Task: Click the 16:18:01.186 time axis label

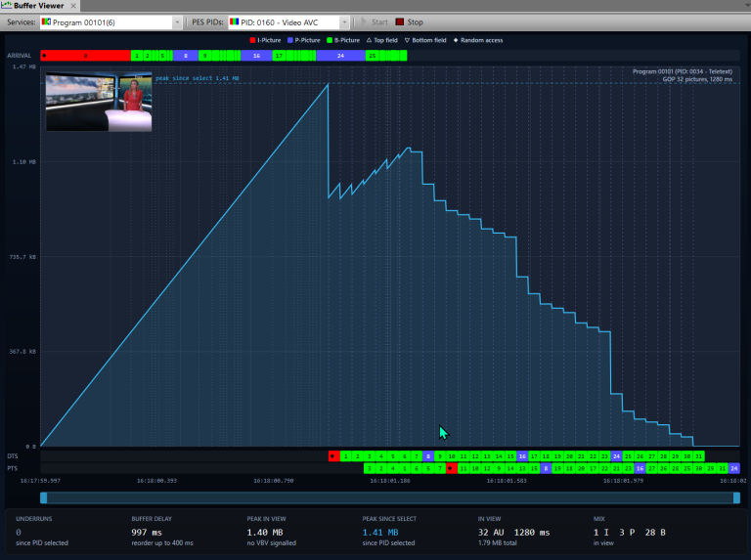Action: pos(390,481)
